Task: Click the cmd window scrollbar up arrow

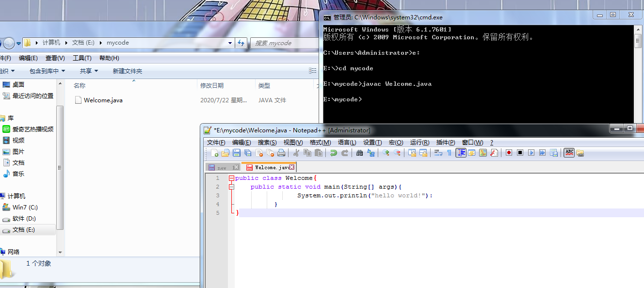Action: point(638,30)
